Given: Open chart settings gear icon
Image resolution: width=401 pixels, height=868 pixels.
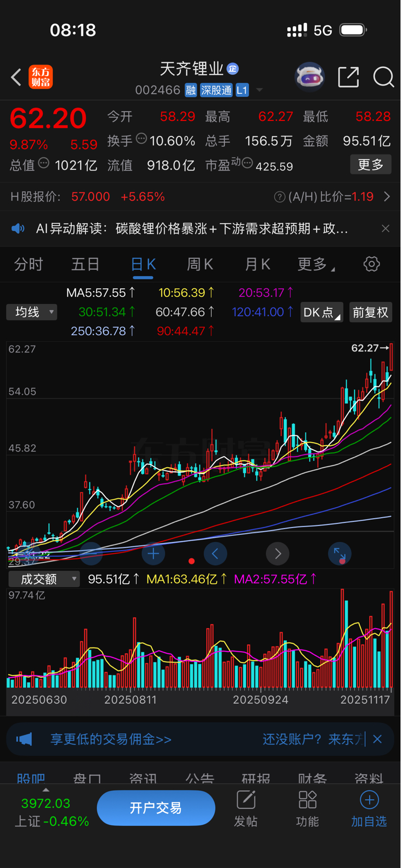Looking at the screenshot, I should click(372, 264).
